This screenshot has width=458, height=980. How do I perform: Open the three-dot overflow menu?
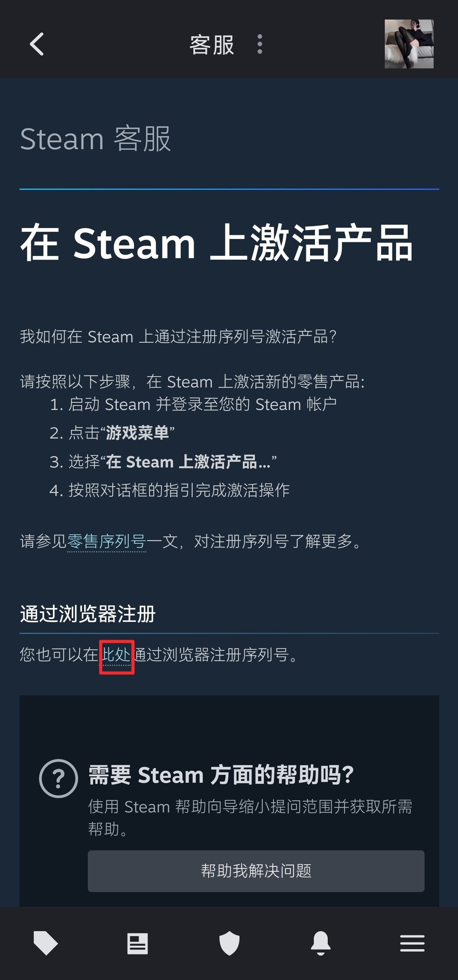click(260, 44)
